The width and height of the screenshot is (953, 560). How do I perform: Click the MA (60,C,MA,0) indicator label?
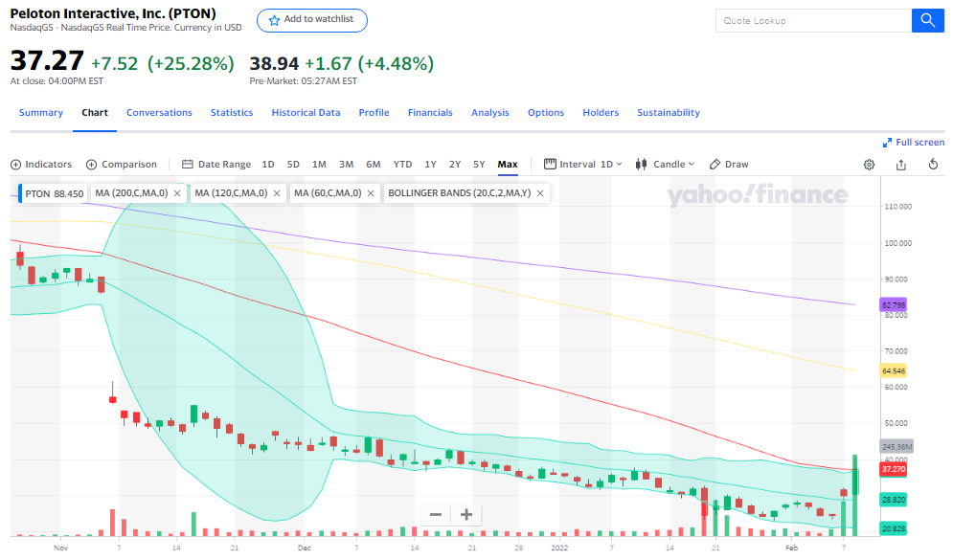[x=328, y=193]
